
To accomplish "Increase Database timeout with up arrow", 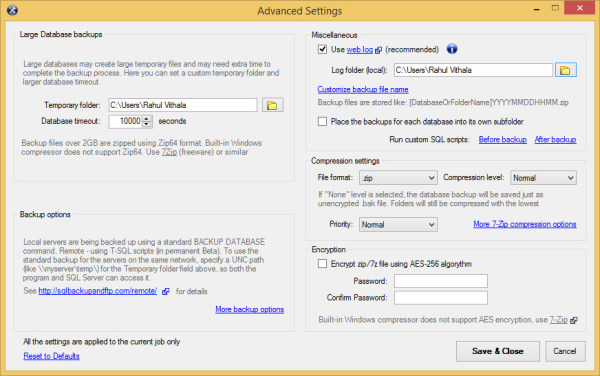I will (x=147, y=118).
